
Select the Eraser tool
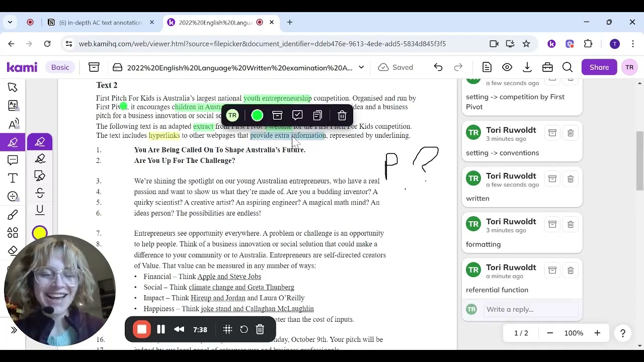click(13, 250)
